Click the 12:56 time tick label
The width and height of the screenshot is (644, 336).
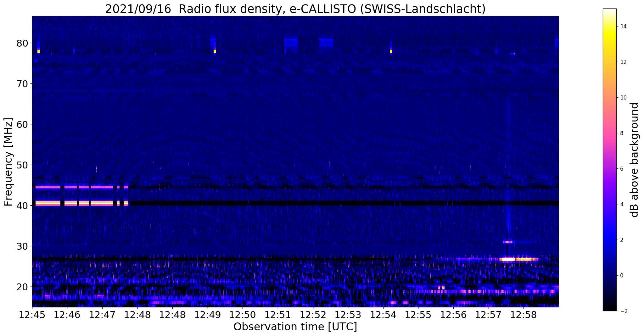point(453,315)
